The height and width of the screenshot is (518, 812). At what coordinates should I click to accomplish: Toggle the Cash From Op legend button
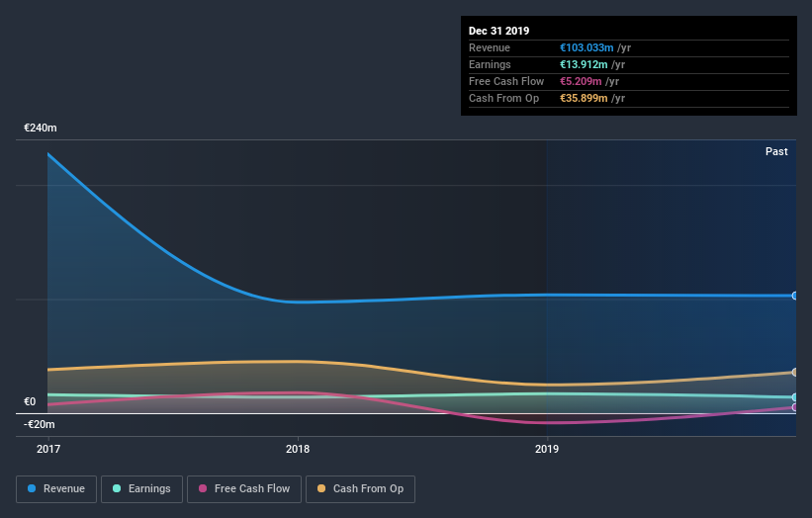pos(360,489)
